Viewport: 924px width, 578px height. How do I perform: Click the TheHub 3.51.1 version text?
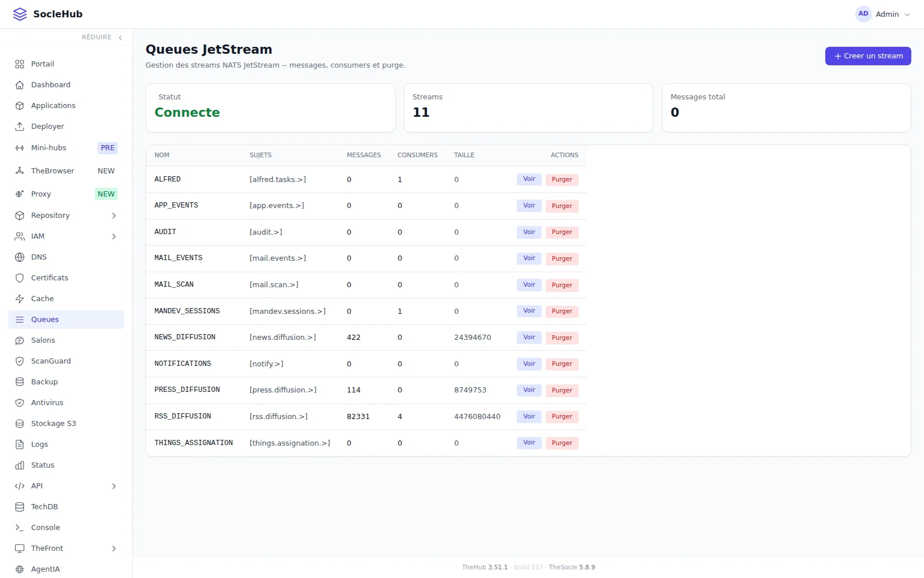485,568
